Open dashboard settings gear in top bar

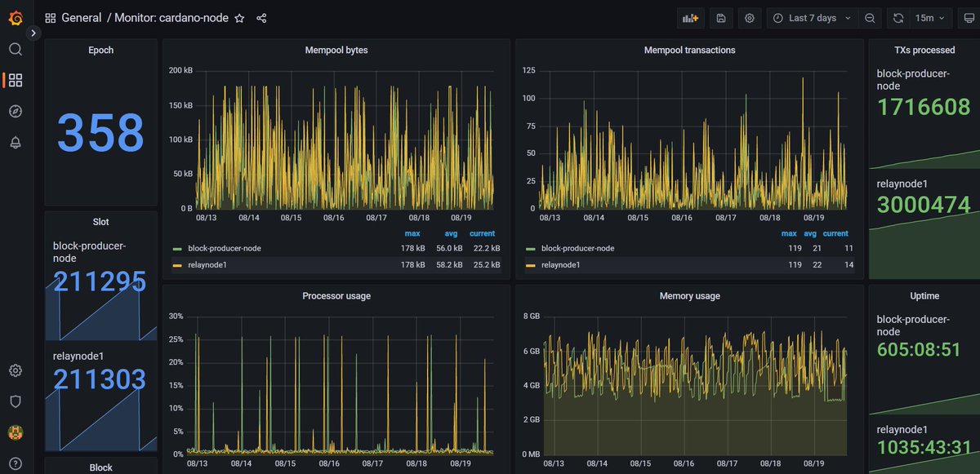click(750, 18)
